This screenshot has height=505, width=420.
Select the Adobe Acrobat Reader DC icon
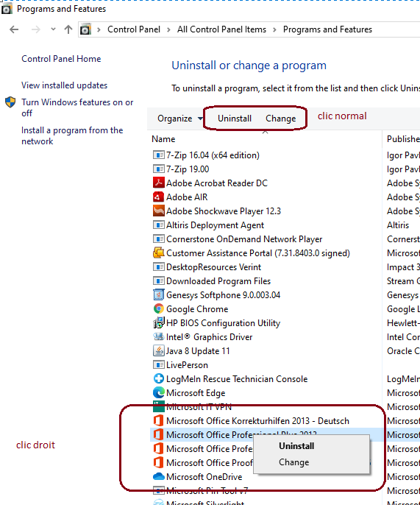[x=158, y=183]
